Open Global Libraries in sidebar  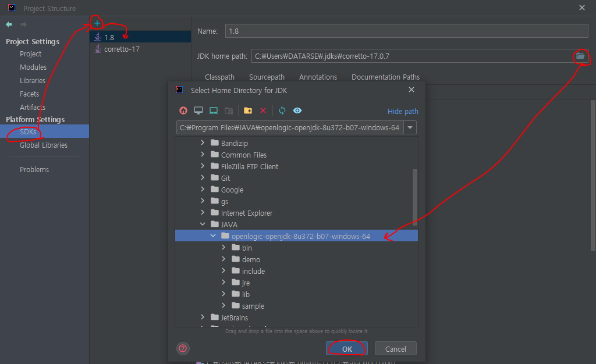43,145
